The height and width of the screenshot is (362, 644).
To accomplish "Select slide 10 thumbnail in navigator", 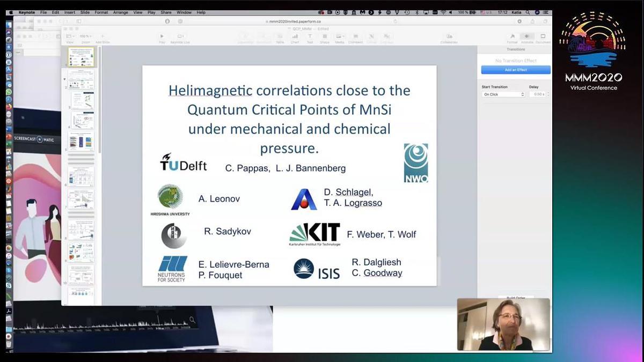I will click(81, 274).
